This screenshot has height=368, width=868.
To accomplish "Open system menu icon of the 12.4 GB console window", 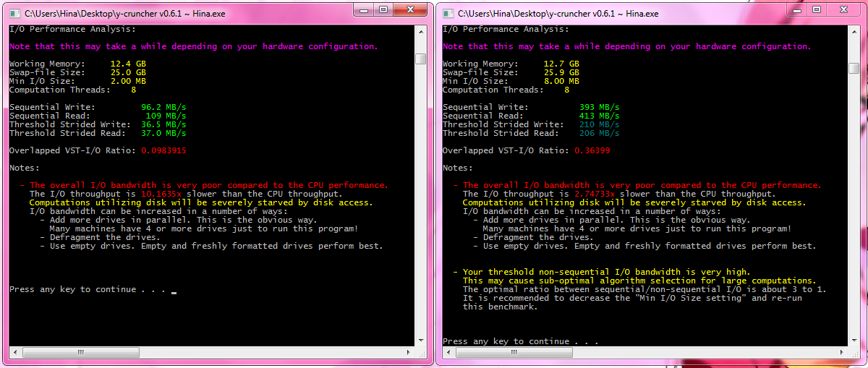I will [14, 13].
